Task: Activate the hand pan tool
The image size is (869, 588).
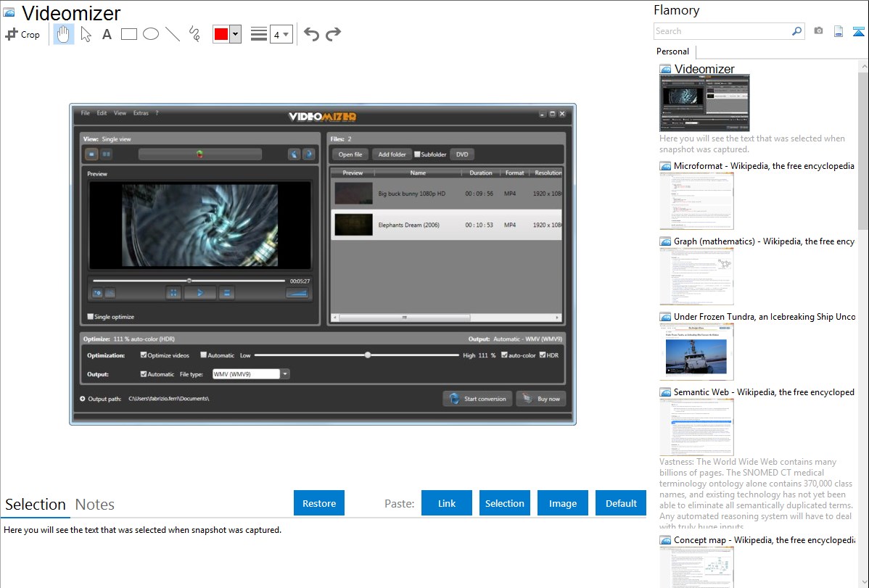Action: [x=64, y=34]
